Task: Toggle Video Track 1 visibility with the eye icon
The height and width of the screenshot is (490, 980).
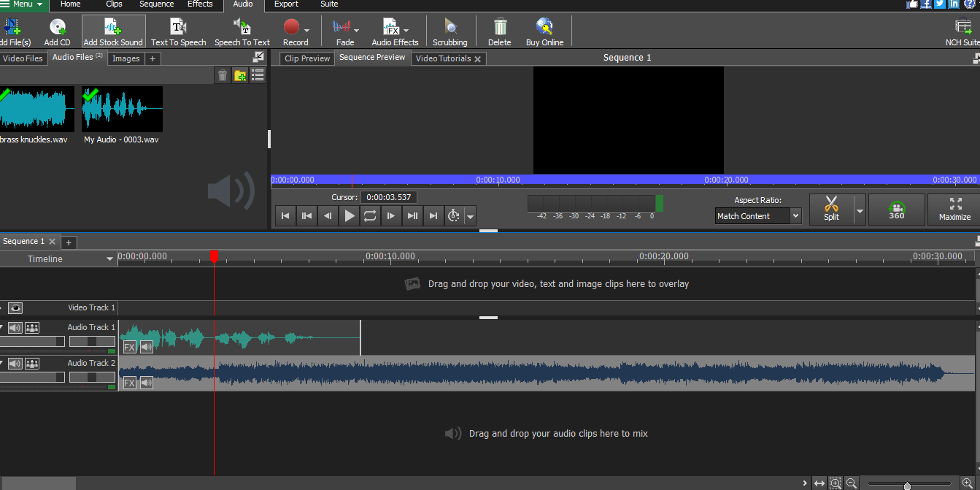Action: [15, 308]
